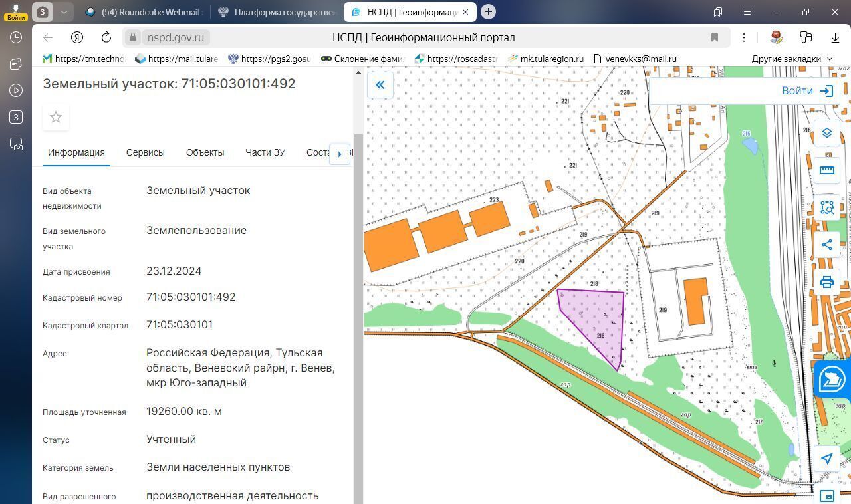The width and height of the screenshot is (851, 504).
Task: Switch to the Информация tab
Action: pyautogui.click(x=76, y=152)
